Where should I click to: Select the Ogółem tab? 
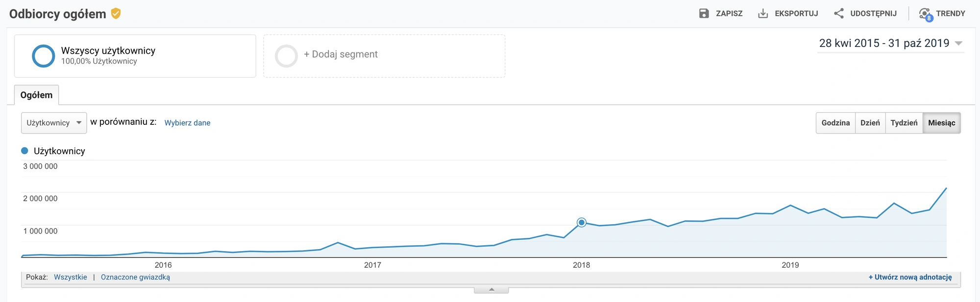pyautogui.click(x=36, y=95)
